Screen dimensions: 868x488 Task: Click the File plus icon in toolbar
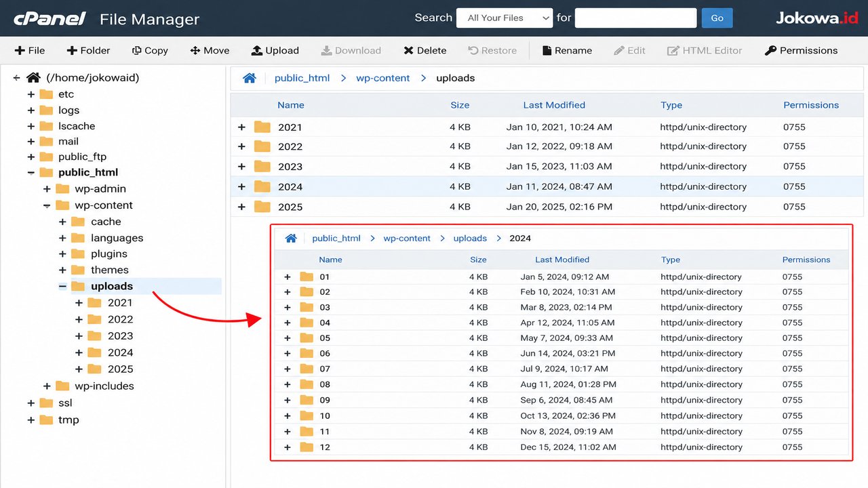(20, 50)
